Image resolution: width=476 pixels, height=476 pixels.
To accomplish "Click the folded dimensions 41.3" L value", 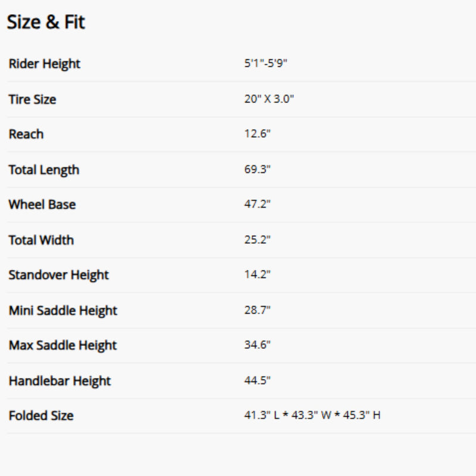I will pos(262,415).
